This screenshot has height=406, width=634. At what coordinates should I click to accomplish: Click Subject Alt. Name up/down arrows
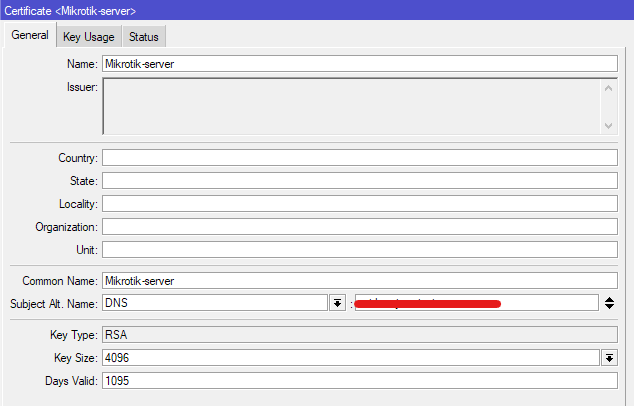(x=609, y=303)
